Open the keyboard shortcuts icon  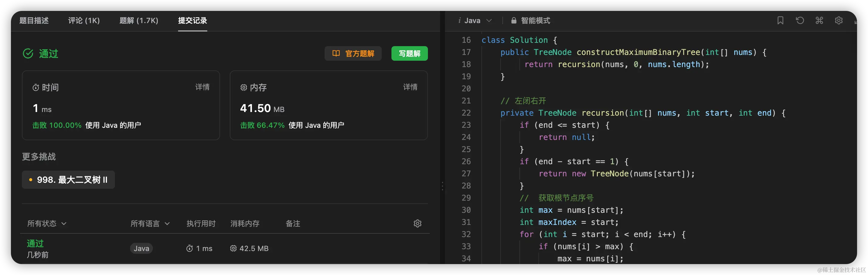pos(819,21)
